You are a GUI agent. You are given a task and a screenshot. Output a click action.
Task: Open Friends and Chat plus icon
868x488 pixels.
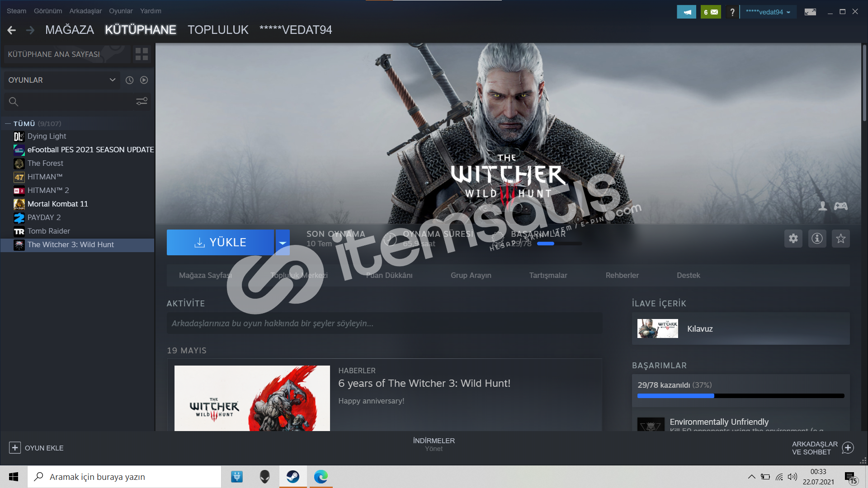click(848, 448)
